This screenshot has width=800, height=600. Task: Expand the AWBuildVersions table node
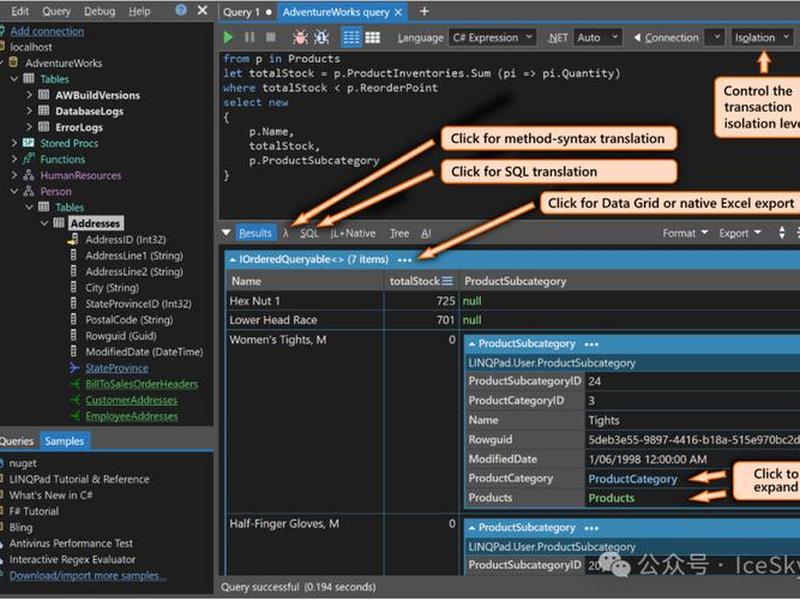(x=29, y=95)
